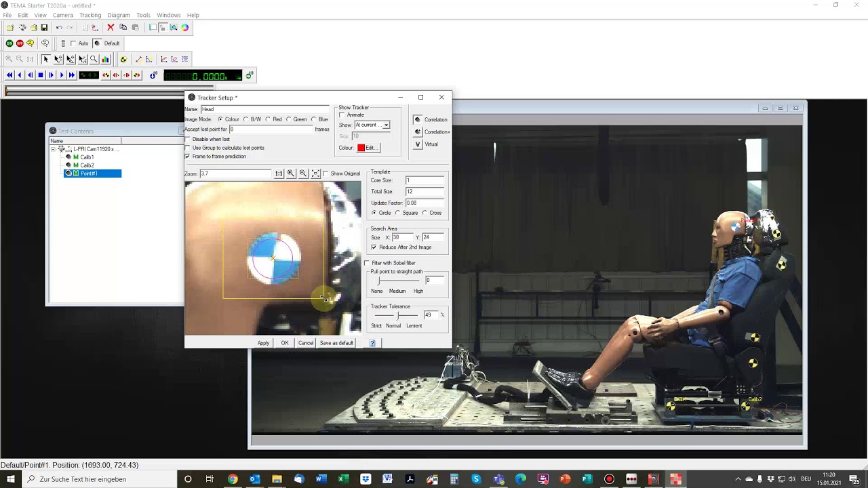868x488 pixels.
Task: Select Square template shape radio
Action: click(398, 213)
